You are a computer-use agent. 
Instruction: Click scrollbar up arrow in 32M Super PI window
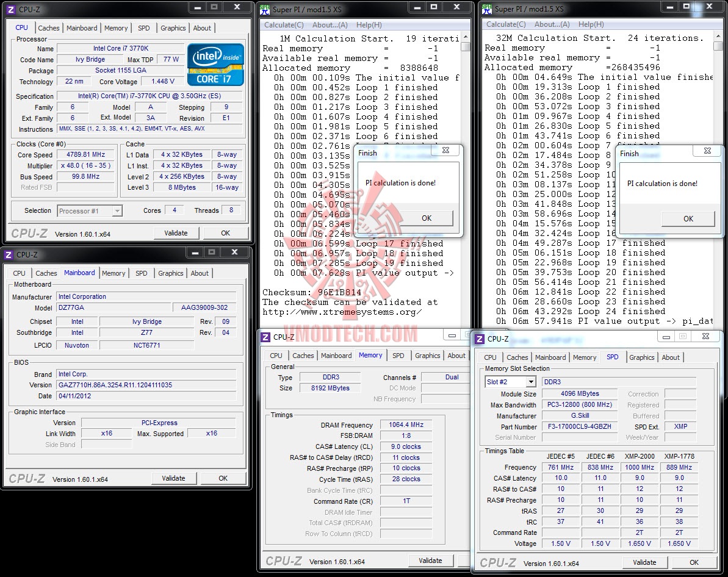[718, 37]
